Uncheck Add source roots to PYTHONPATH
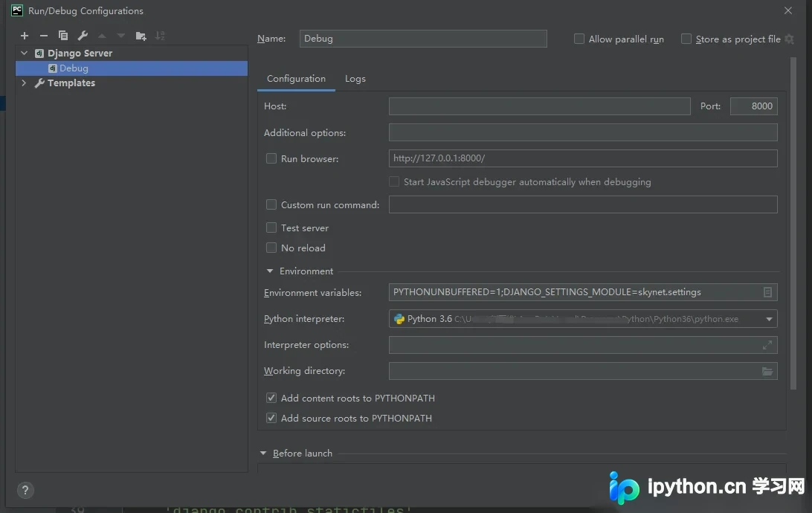 coord(271,418)
